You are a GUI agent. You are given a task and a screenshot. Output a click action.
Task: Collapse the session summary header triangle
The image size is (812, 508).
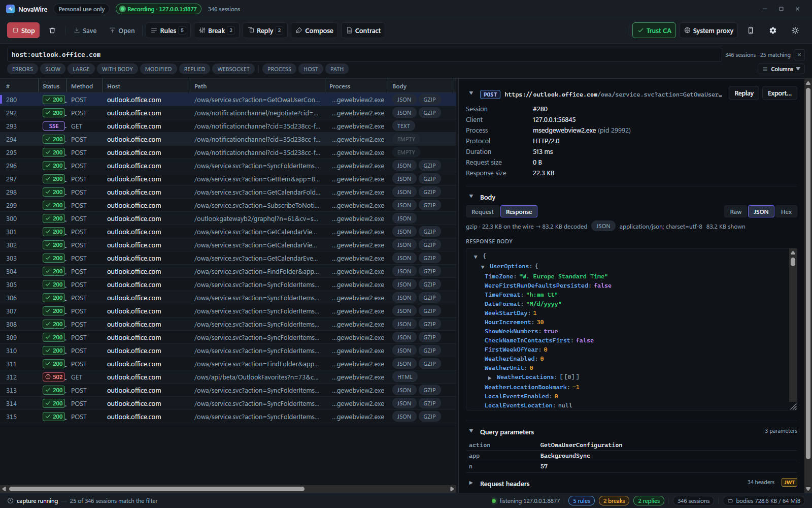click(471, 93)
